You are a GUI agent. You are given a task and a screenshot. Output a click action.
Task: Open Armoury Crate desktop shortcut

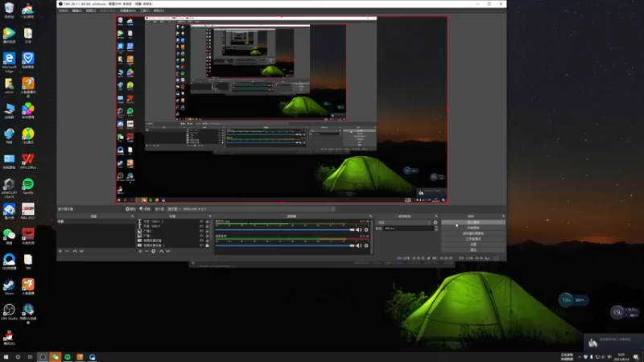click(x=9, y=188)
